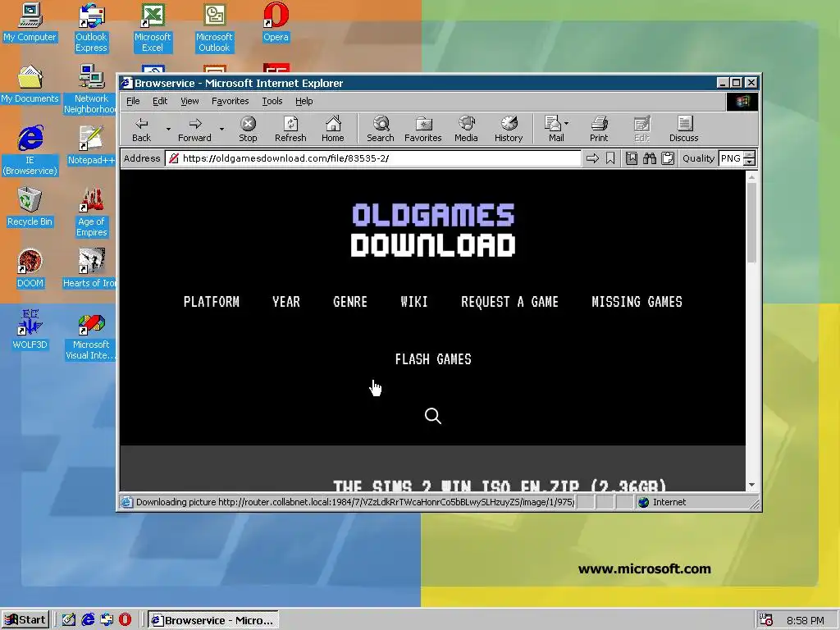Click the magnifier search icon on the webpage
The height and width of the screenshot is (630, 840).
click(433, 416)
